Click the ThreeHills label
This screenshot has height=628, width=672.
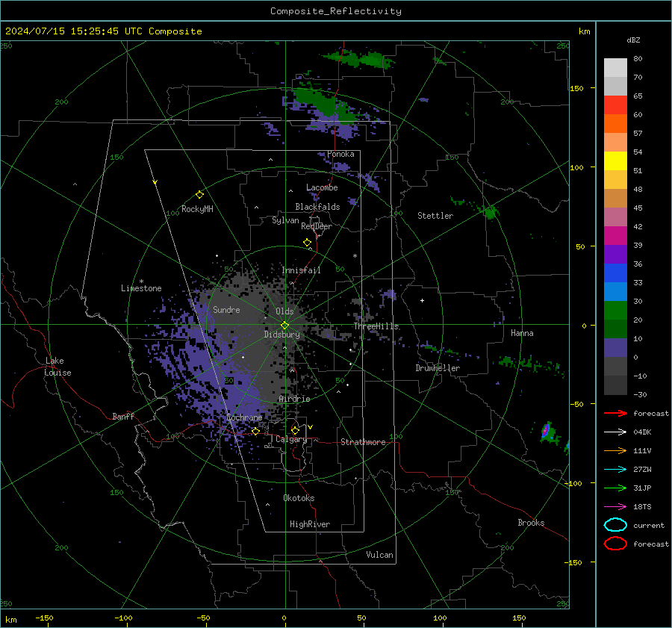[376, 326]
